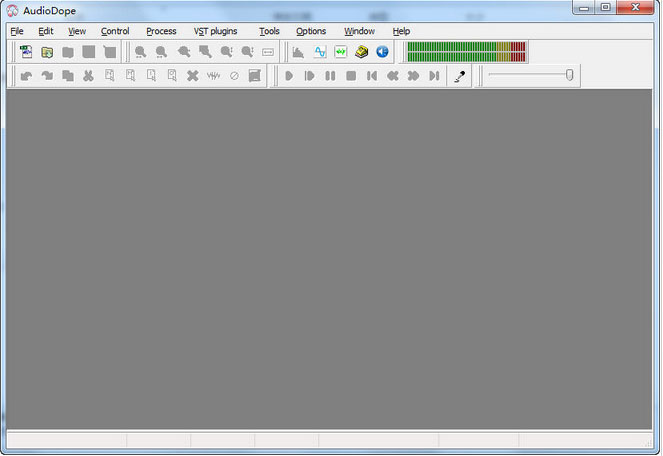The width and height of the screenshot is (663, 456).
Task: Open the Help menu
Action: 401,31
